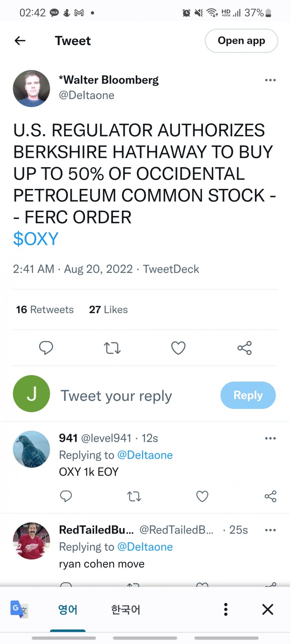
Task: Switch to the 한국어 translation tab
Action: tap(126, 609)
